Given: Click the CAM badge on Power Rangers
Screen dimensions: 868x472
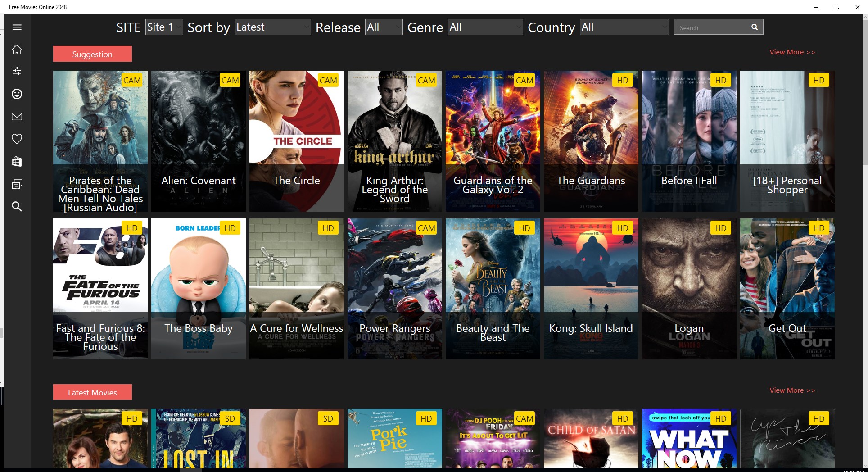Looking at the screenshot, I should pos(426,228).
